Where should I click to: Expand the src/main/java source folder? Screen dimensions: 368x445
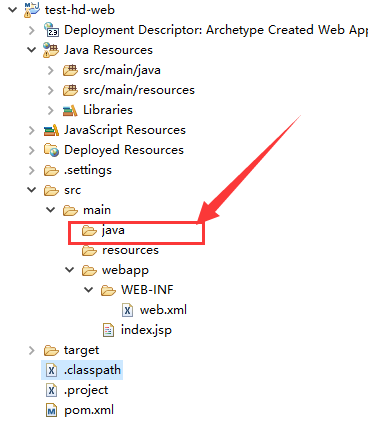pos(51,70)
